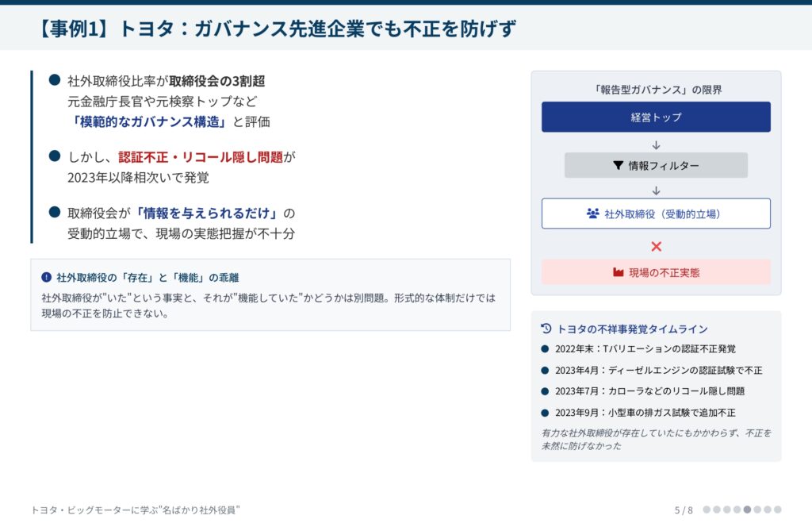Click the callout heading 社外取締役の「存在」と「機能」の乖離
Viewport: 812px width, 527px height.
(147, 278)
